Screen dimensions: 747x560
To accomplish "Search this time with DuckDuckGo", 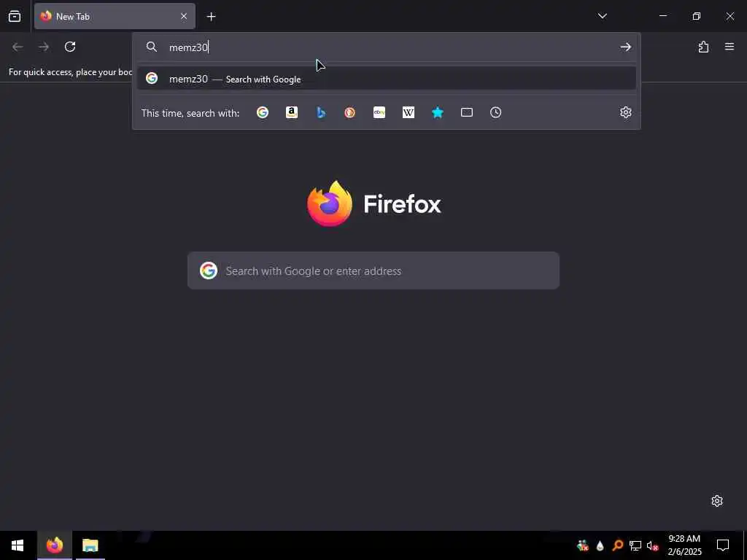I will [x=349, y=112].
